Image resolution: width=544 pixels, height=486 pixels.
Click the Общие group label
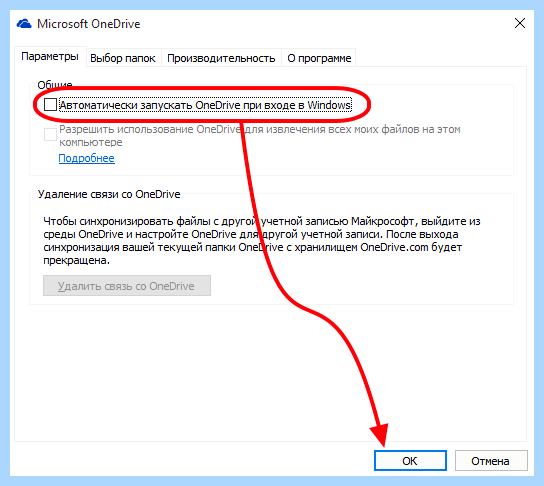click(55, 84)
